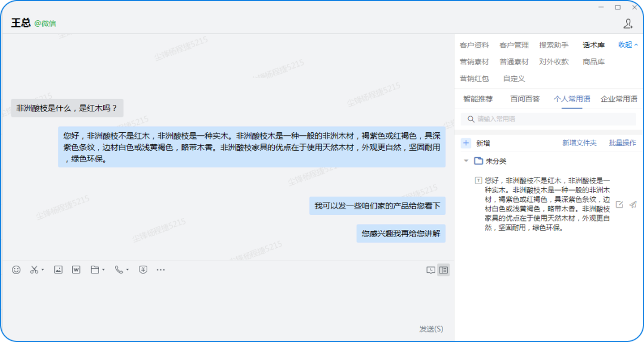Click the edit icon beside the saved phrase
644x342 pixels.
click(619, 204)
